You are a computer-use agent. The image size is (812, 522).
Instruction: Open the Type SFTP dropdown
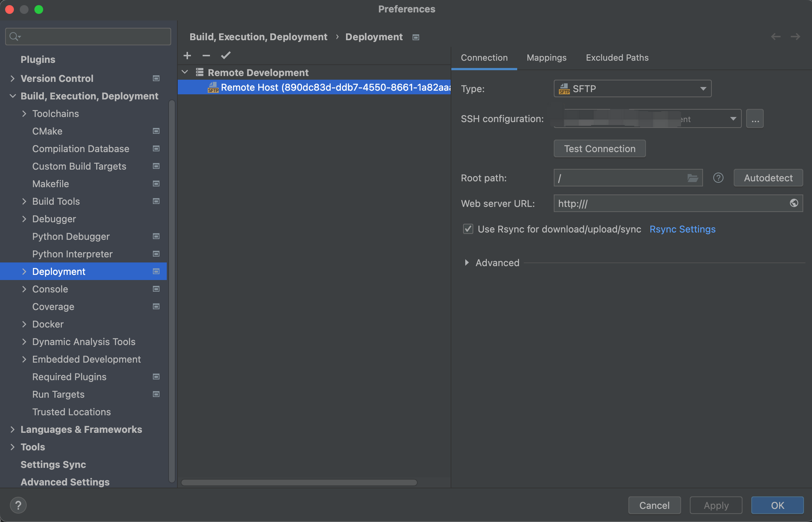point(632,89)
